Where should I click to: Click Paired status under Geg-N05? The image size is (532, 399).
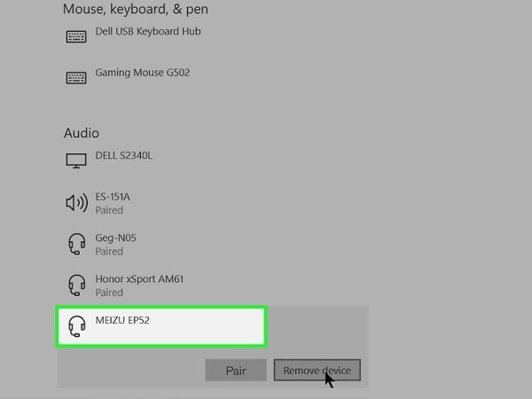click(x=109, y=252)
